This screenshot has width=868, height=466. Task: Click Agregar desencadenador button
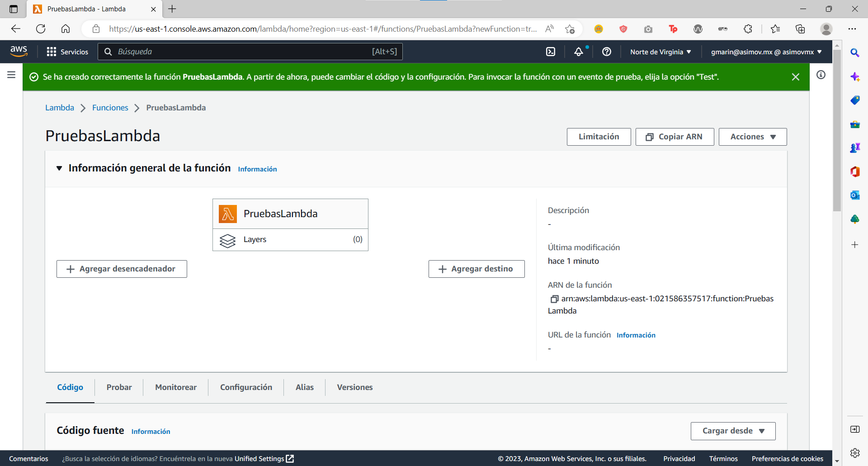tap(122, 269)
